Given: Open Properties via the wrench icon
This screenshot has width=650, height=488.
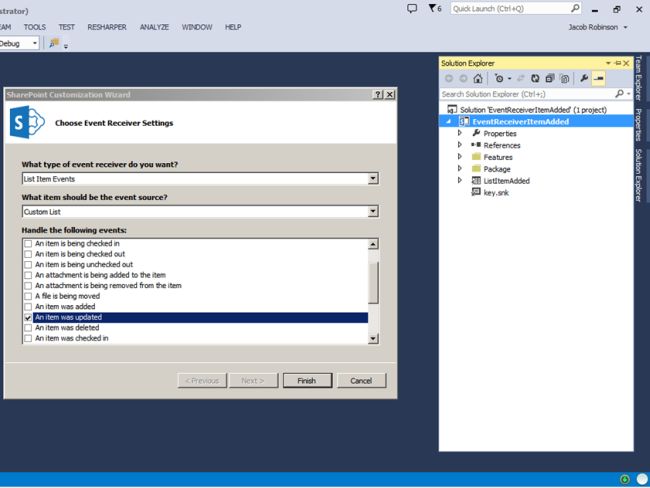Looking at the screenshot, I should tap(584, 78).
